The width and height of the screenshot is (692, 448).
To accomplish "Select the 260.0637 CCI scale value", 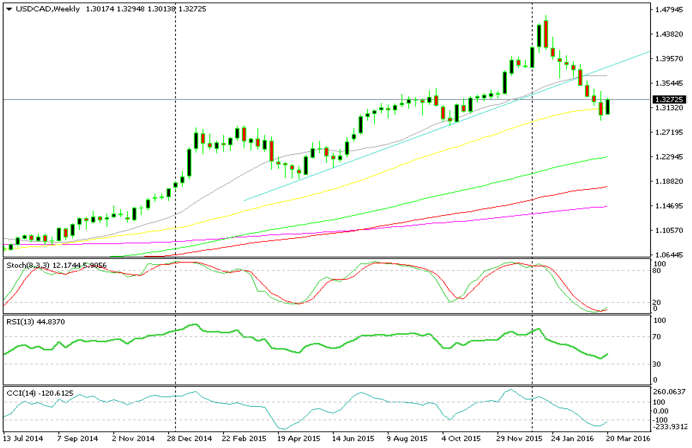I will click(x=670, y=392).
